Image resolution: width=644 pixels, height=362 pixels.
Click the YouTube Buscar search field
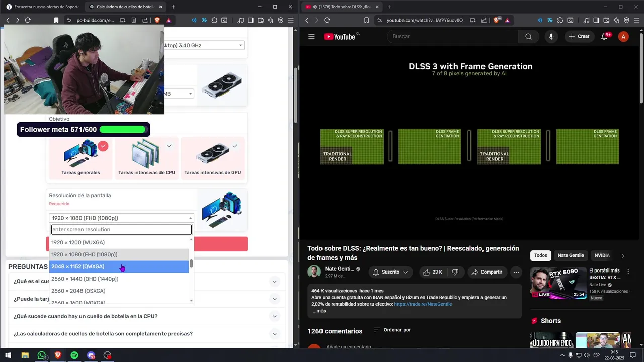[453, 36]
